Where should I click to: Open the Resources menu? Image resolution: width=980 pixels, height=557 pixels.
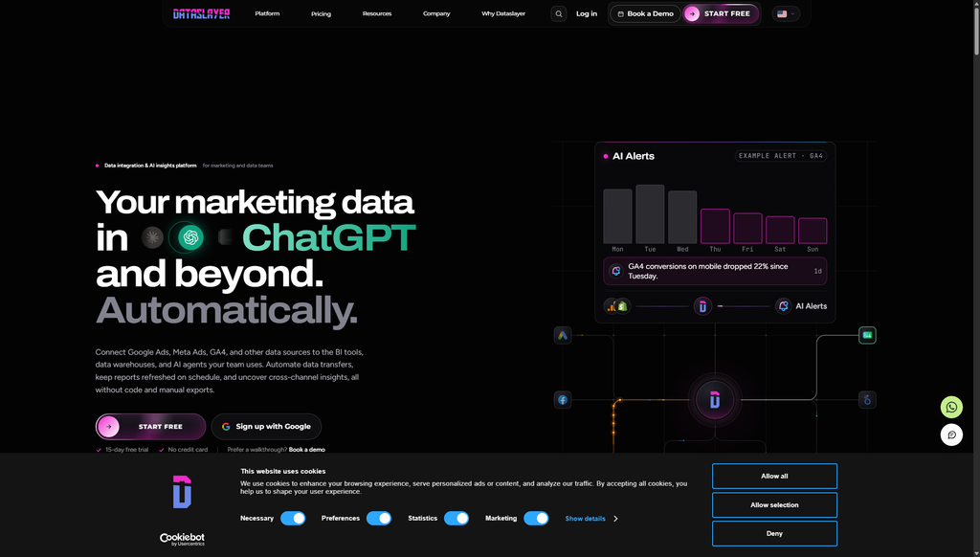pos(377,13)
